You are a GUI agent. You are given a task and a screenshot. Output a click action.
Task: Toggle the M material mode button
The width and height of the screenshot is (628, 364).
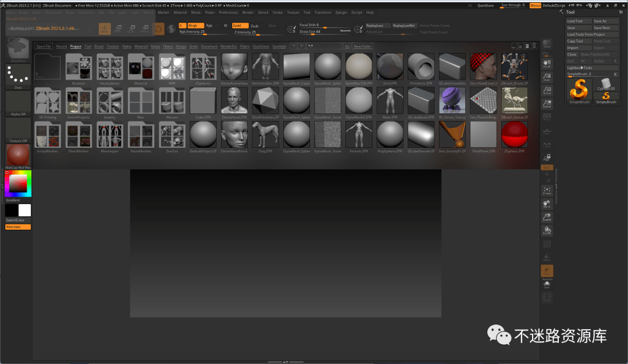tap(226, 25)
